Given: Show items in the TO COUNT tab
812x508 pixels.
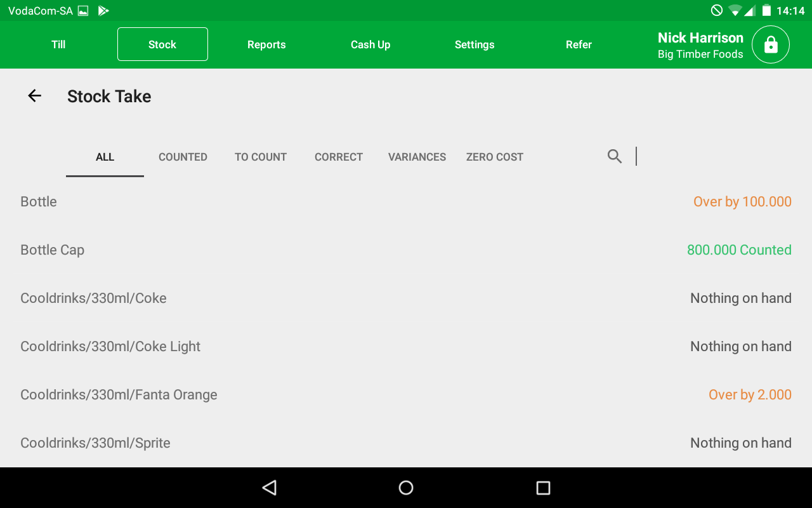Looking at the screenshot, I should pos(261,157).
